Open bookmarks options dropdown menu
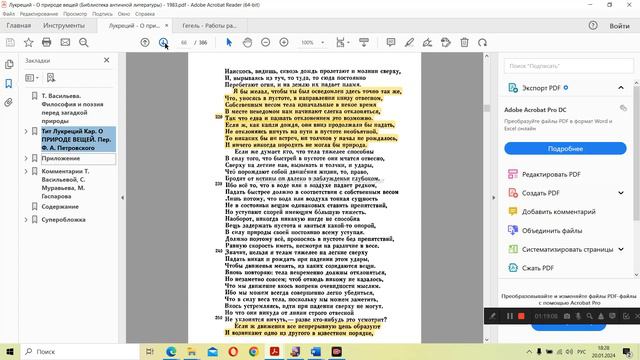Screen dimensions: 640x360 pyautogui.click(x=32, y=78)
